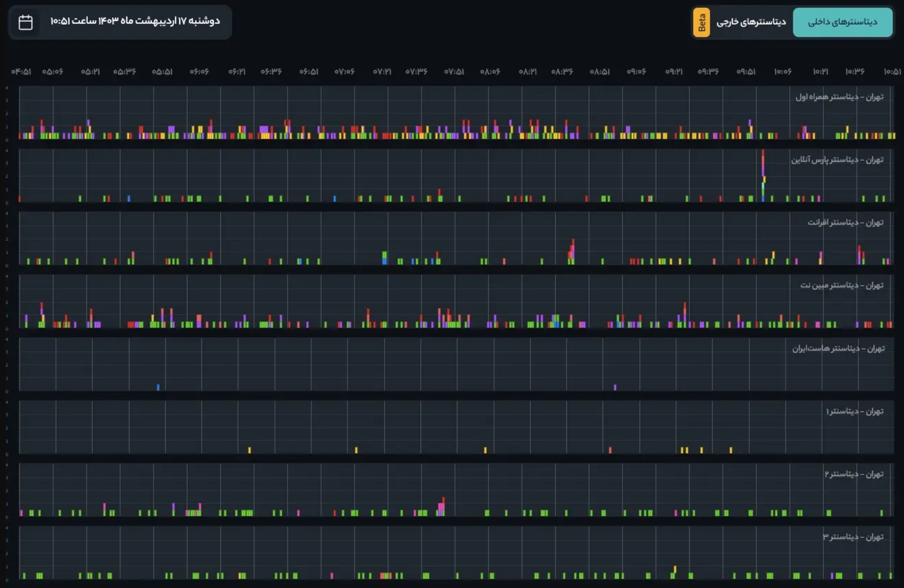The height and width of the screenshot is (588, 904).
Task: Open the date field showing دوشنبه ۱۷ اردیبهشت
Action: [135, 21]
